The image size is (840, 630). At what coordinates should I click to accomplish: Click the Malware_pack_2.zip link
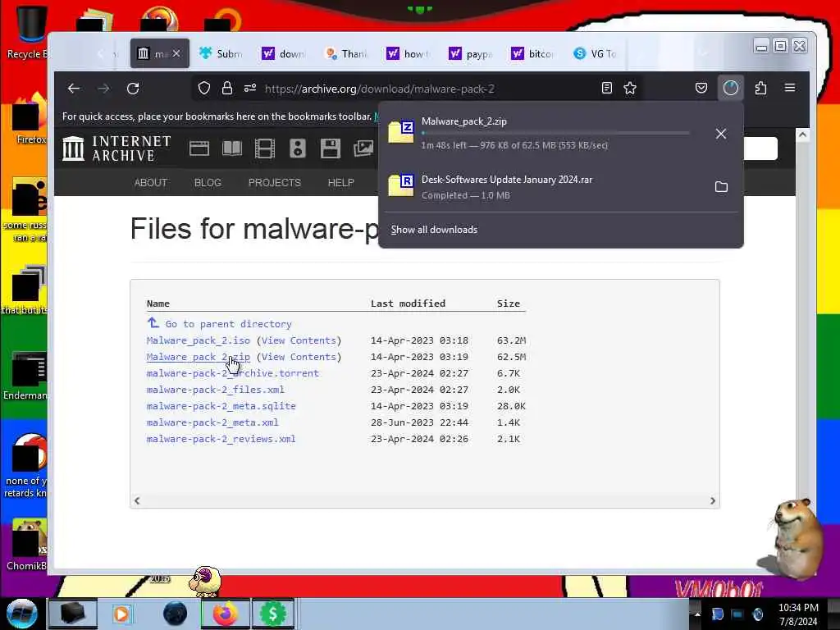click(199, 357)
